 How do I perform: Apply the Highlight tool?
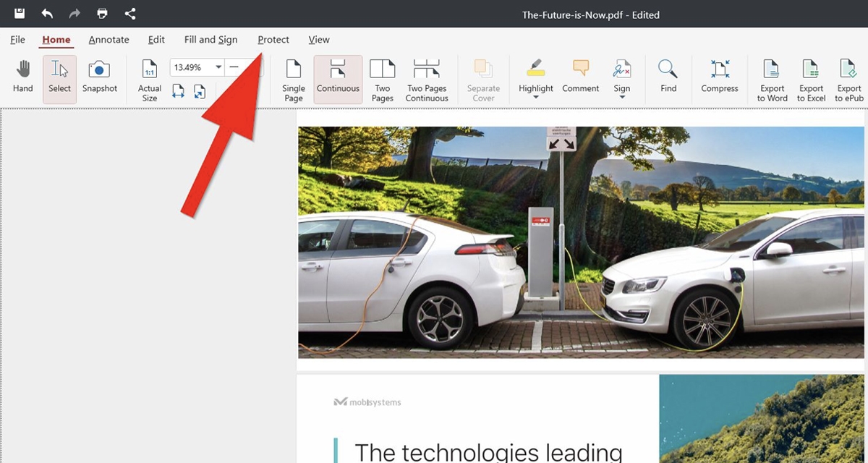[x=536, y=75]
